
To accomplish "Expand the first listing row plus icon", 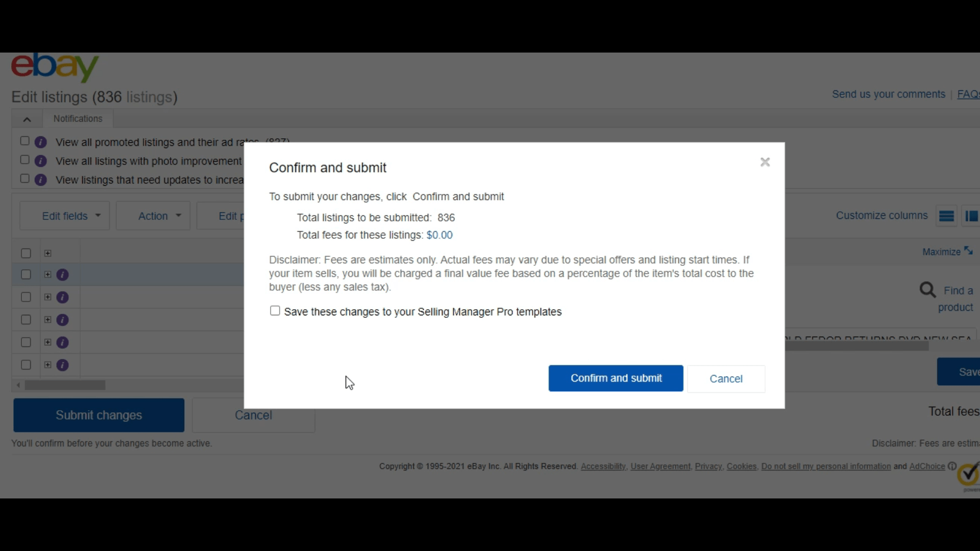I will [x=47, y=274].
